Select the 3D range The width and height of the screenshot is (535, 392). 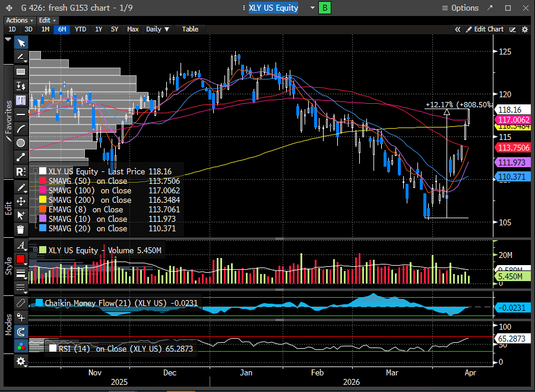coord(29,29)
